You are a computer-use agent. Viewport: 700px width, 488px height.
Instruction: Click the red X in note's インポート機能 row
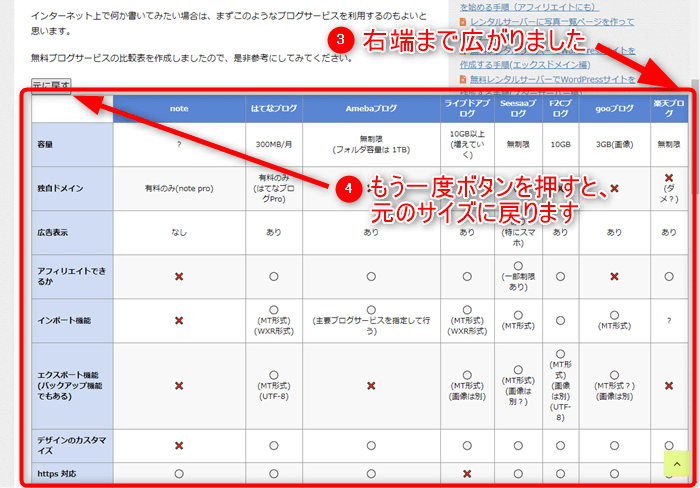(179, 321)
